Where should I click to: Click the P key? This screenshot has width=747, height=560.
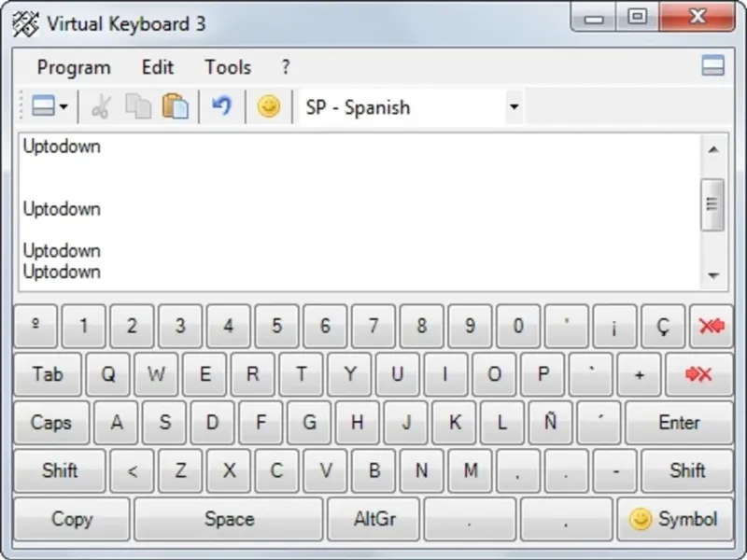543,374
